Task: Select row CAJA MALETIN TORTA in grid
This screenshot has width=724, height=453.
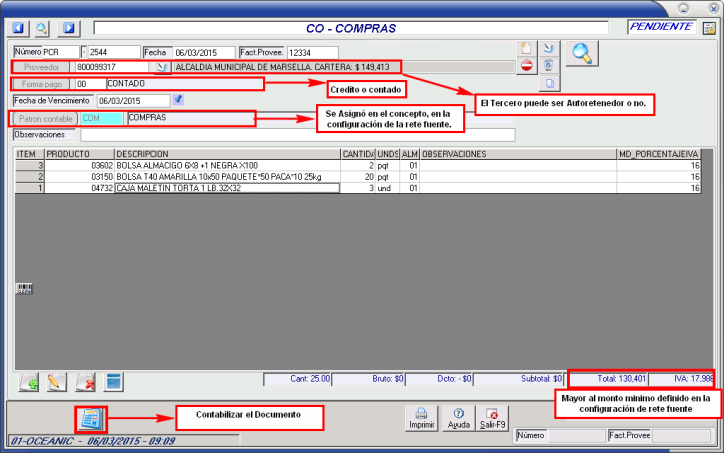Action: click(226, 187)
